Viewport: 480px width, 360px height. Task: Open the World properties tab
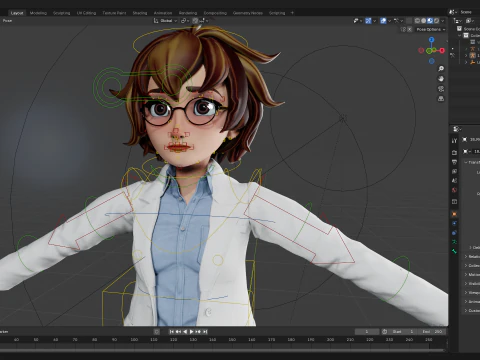[454, 190]
